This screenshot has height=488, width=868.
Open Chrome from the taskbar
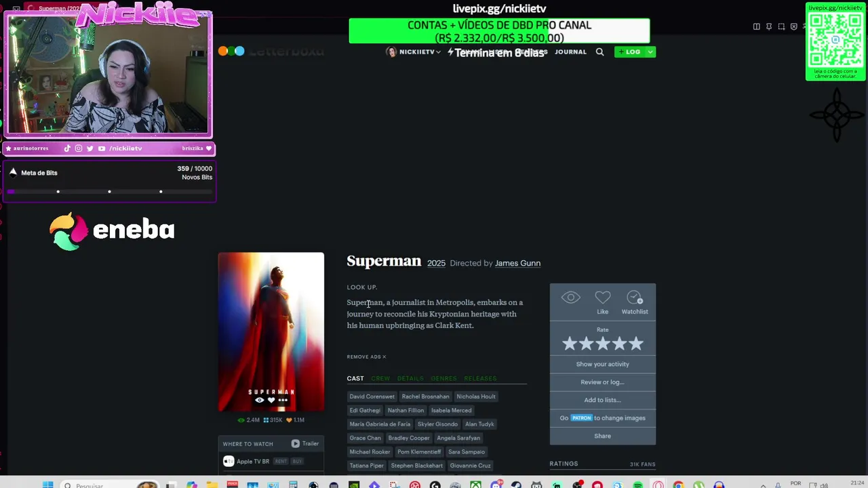[x=678, y=485]
